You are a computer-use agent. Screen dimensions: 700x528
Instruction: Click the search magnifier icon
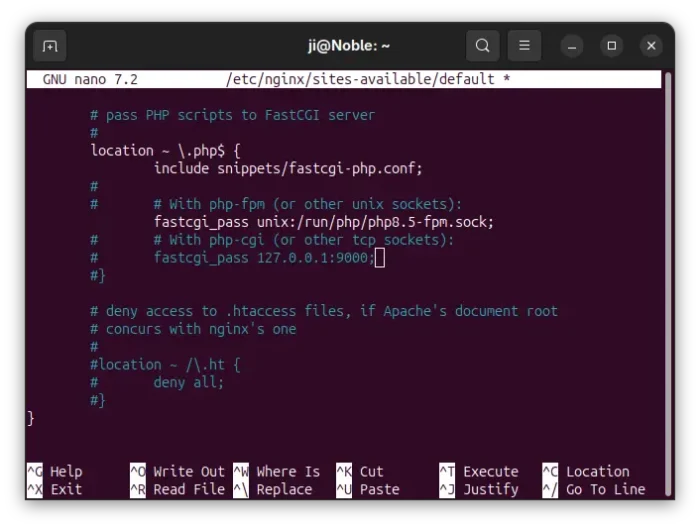482,46
